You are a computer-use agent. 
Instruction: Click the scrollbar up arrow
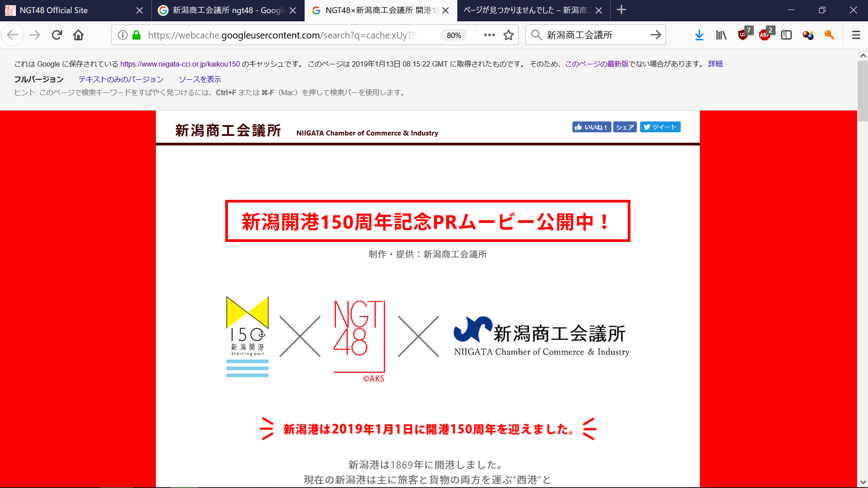point(863,55)
